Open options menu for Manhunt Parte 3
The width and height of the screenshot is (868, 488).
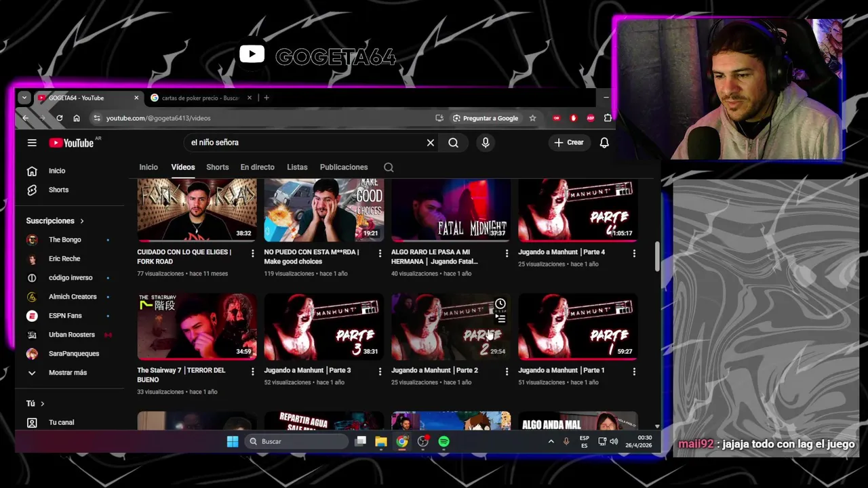380,371
